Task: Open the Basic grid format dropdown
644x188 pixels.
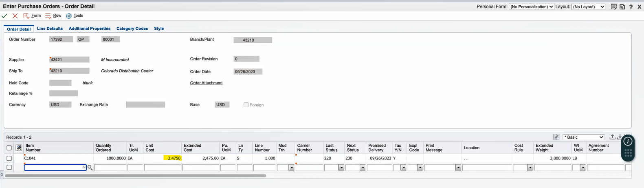Action: (x=583, y=137)
